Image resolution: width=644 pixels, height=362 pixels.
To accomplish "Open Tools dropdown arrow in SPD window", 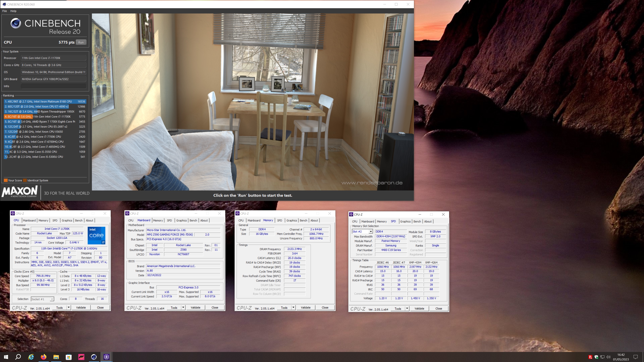I will pyautogui.click(x=407, y=309).
